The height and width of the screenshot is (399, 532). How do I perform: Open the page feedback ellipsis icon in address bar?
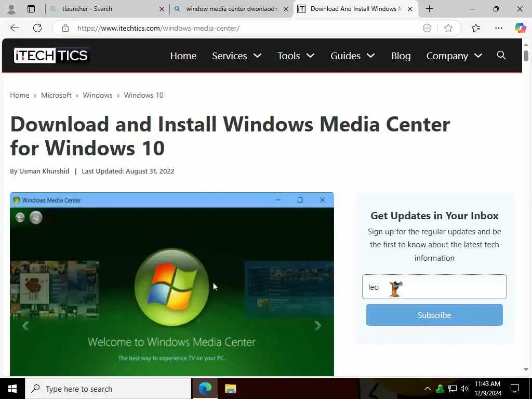427,28
